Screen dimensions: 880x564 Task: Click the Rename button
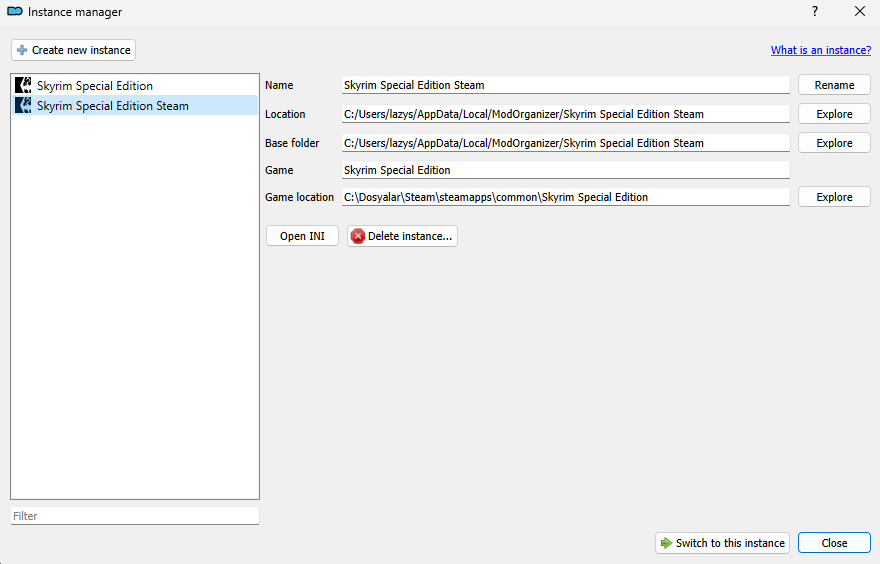(x=834, y=85)
